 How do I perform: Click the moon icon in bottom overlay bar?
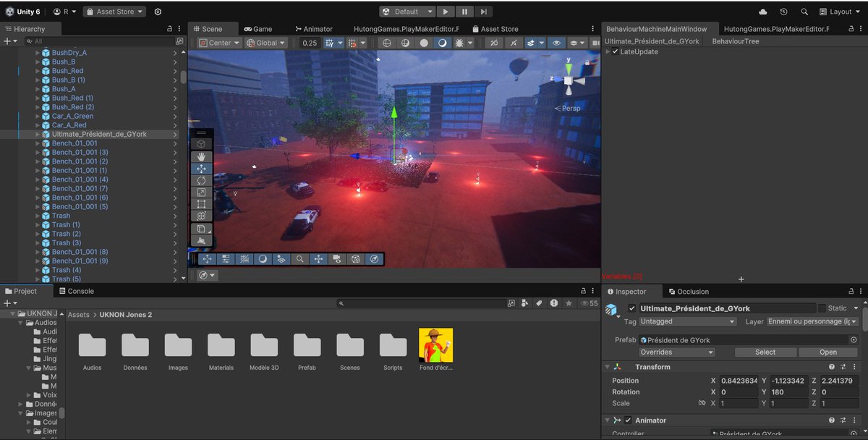263,258
